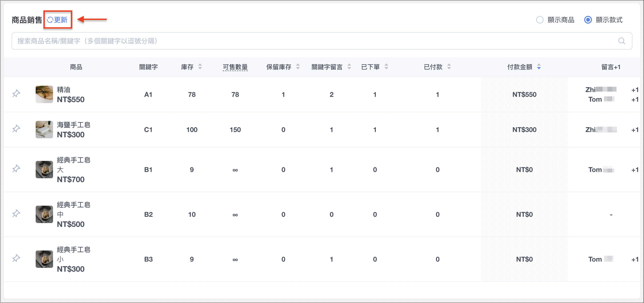This screenshot has width=644, height=303.
Task: Click the Zhi commenter in 海鹽手工皂 row
Action: pyautogui.click(x=601, y=130)
